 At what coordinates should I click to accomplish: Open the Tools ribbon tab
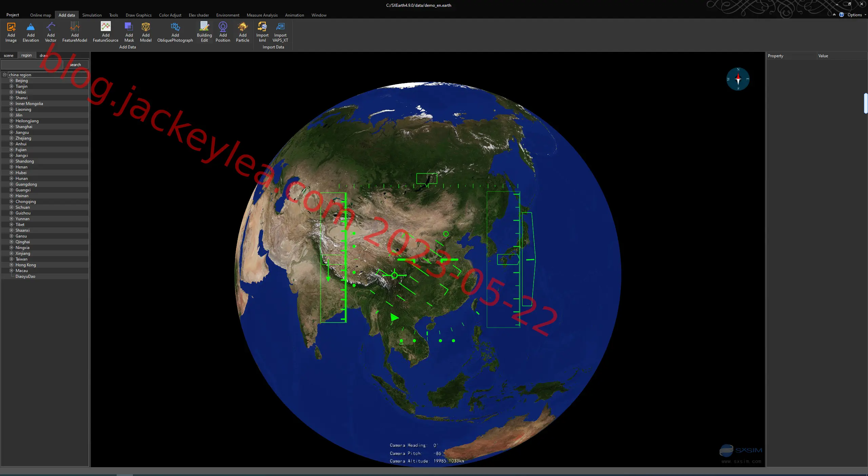tap(114, 15)
